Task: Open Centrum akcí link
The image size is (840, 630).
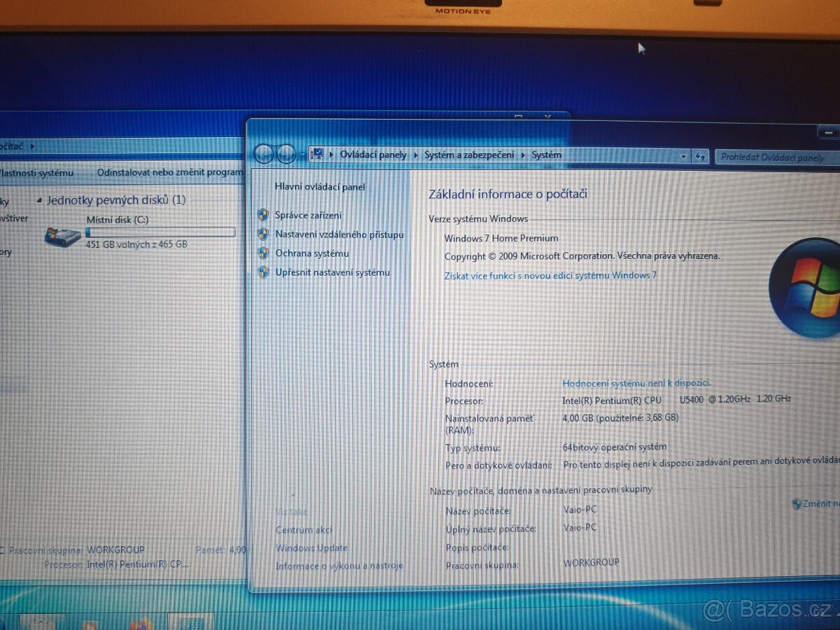Action: [304, 530]
